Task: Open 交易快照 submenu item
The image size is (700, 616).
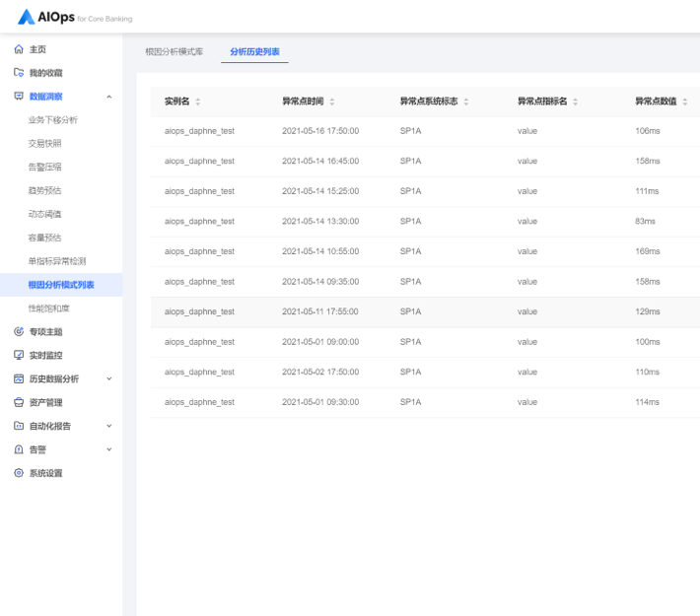Action: [x=44, y=144]
